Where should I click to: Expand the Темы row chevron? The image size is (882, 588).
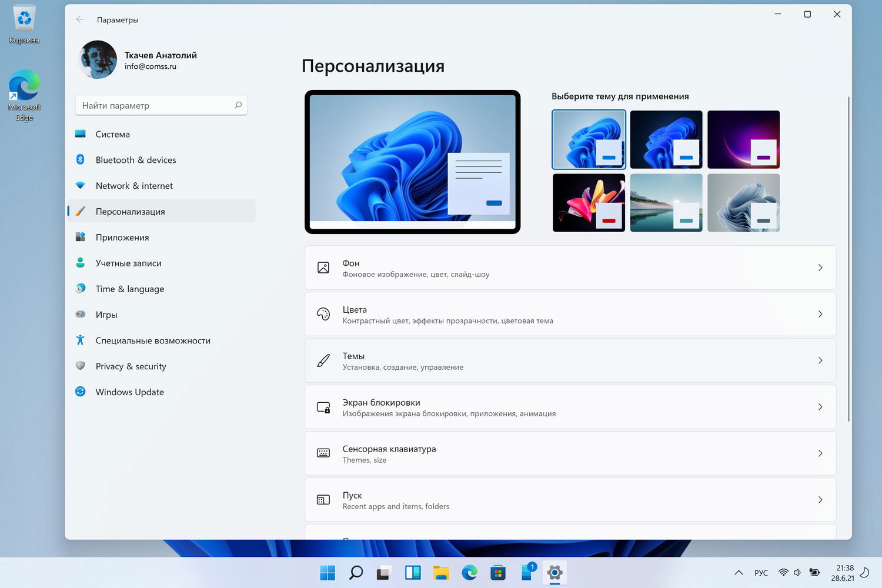tap(820, 360)
